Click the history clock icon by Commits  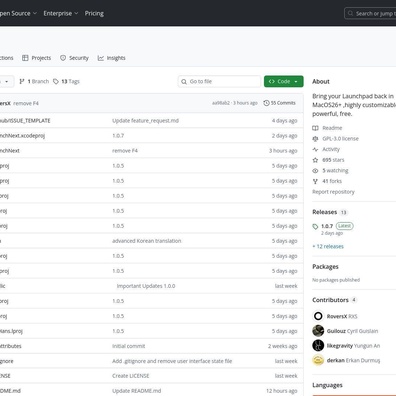tap(266, 103)
